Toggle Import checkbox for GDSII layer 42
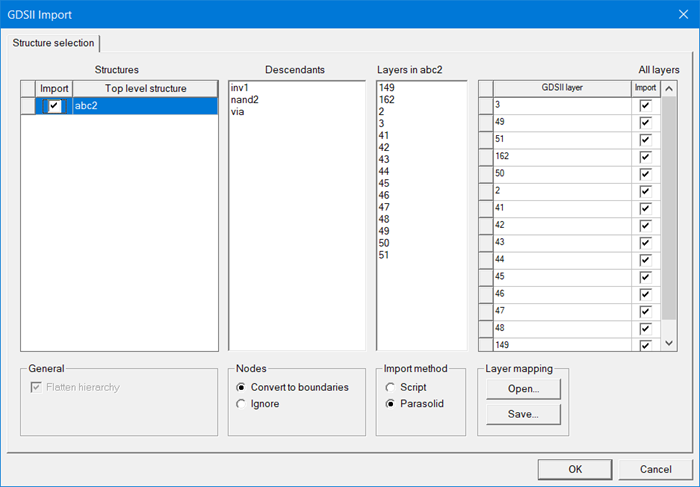Screen dimensions: 700x487 (x=645, y=225)
